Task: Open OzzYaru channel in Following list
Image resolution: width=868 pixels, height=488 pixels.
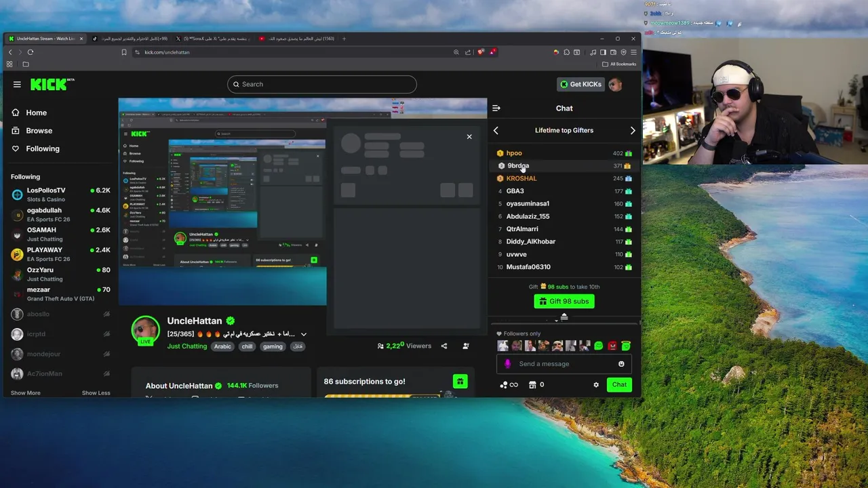Action: 60,274
